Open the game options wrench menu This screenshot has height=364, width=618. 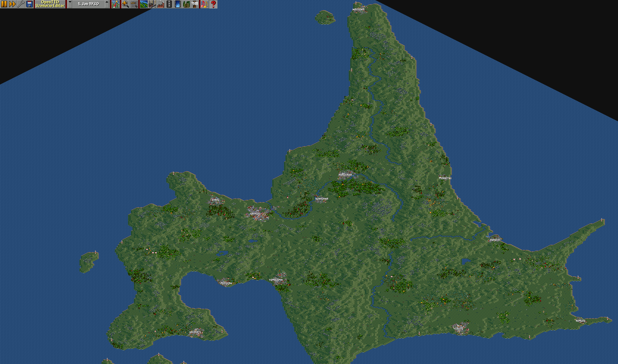pos(21,4)
